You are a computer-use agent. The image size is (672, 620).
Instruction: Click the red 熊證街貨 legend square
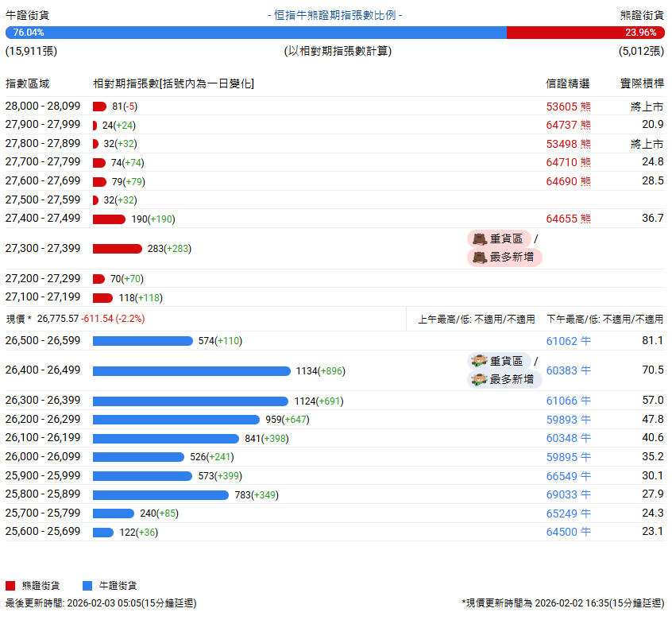(10, 586)
